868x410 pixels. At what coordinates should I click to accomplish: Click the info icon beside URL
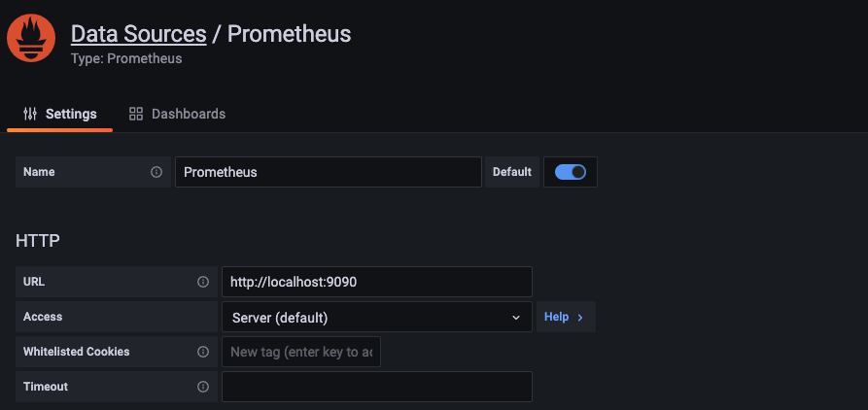[203, 282]
